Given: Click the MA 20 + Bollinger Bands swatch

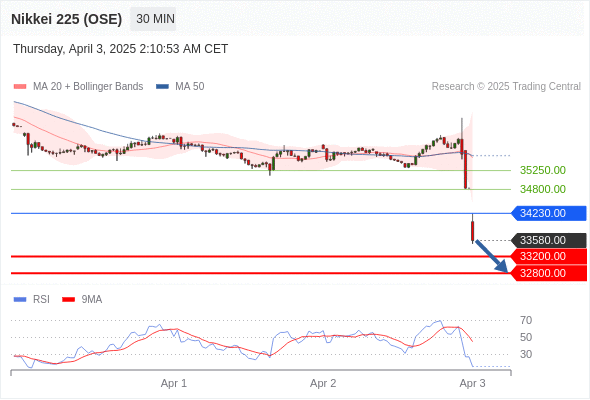Looking at the screenshot, I should pyautogui.click(x=20, y=87).
